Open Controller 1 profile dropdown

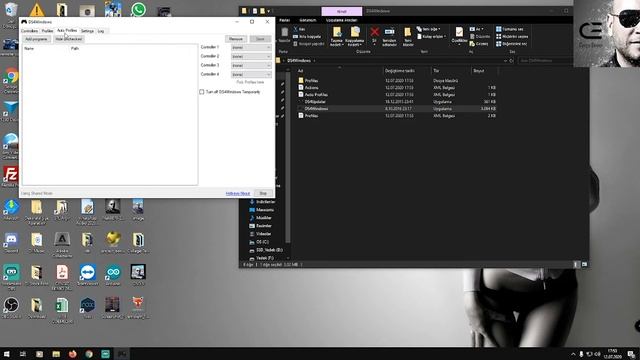251,47
